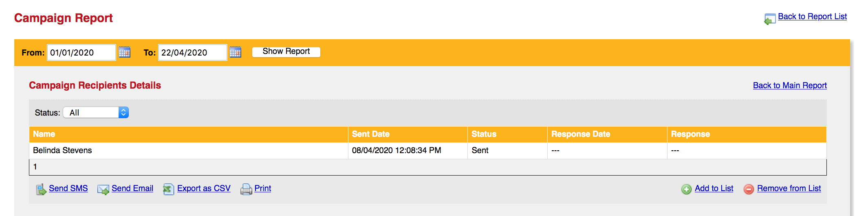Screen dimensions: 868x216
Task: Click the Send Email envelope icon
Action: 103,189
